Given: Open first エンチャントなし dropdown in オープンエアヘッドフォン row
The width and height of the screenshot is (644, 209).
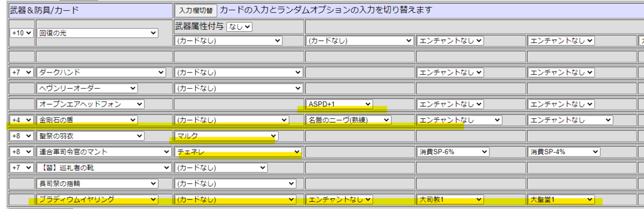Looking at the screenshot, I should coord(451,104).
